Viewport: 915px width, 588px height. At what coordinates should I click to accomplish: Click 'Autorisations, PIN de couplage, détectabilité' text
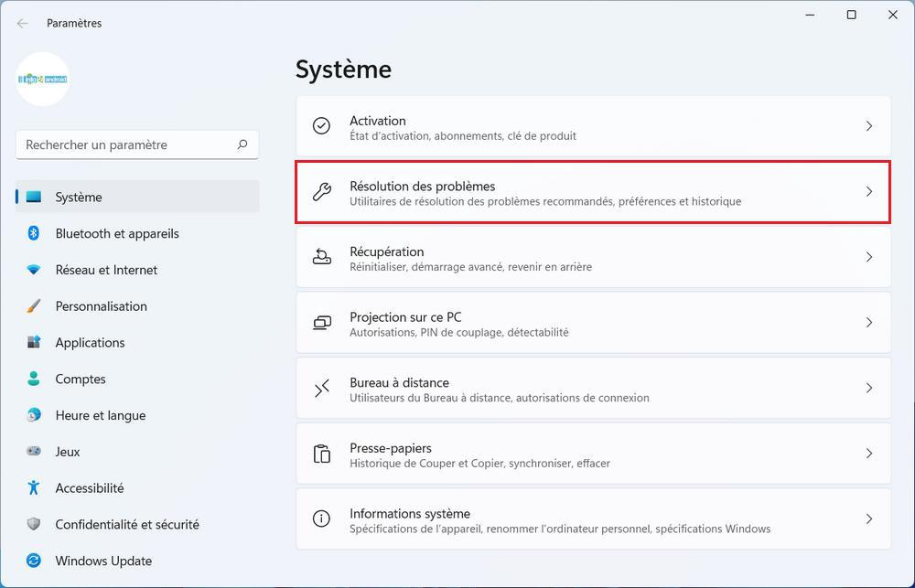pyautogui.click(x=458, y=332)
